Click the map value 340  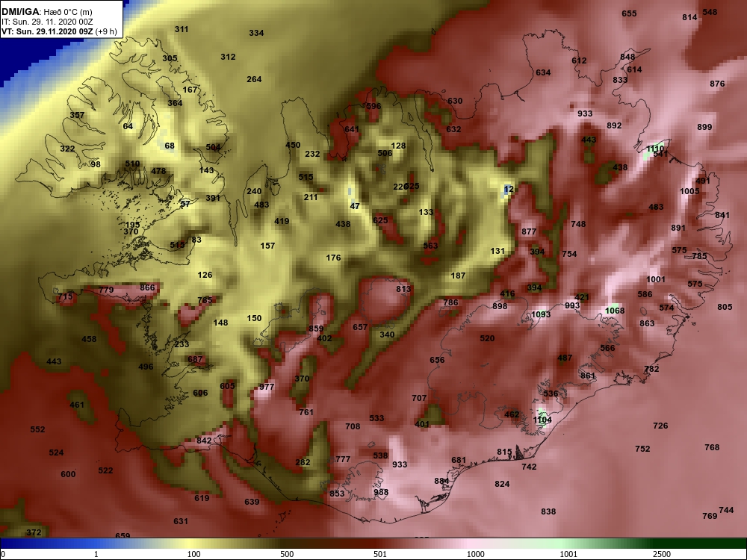pos(387,335)
